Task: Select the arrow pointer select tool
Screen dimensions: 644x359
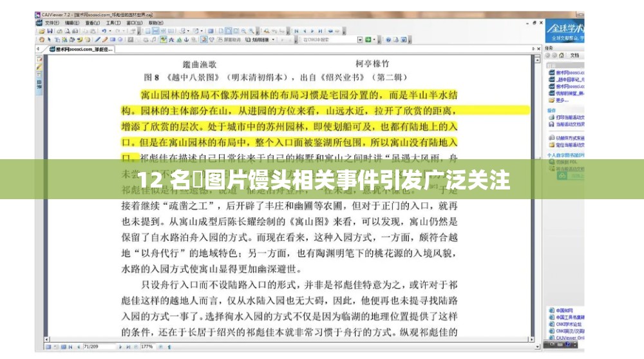Action: (x=50, y=40)
